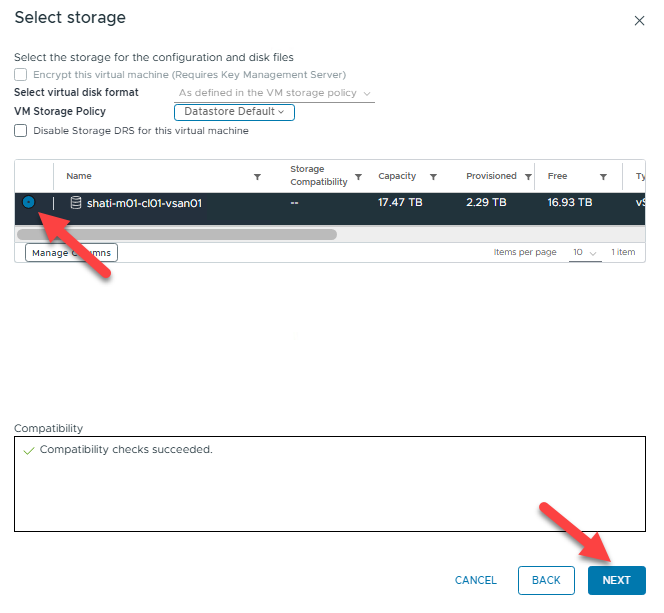Click the green compatibility success checkmark

(x=28, y=450)
